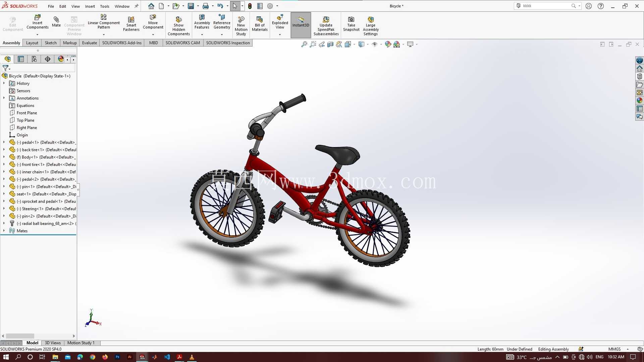This screenshot has width=644, height=362.
Task: Open Google Chrome from the taskbar
Action: 93,357
